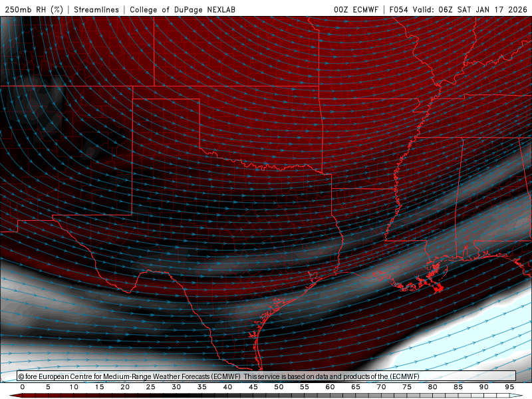The width and height of the screenshot is (532, 399).
Task: Click colorbar label "0"
Action: pyautogui.click(x=23, y=387)
